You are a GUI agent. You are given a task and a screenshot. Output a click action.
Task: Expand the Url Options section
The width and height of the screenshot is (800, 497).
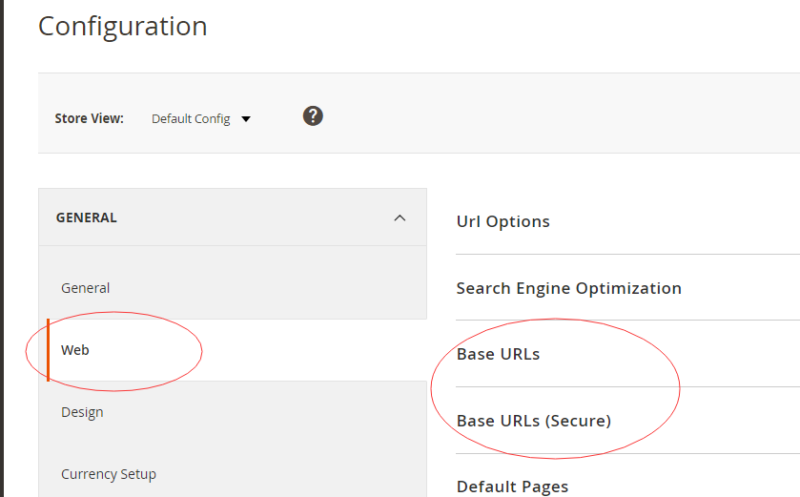(x=503, y=221)
